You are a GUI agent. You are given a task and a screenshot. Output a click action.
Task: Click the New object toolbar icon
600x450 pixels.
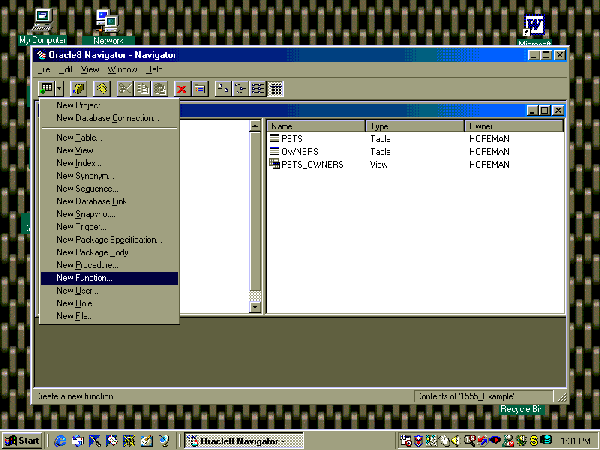click(47, 89)
